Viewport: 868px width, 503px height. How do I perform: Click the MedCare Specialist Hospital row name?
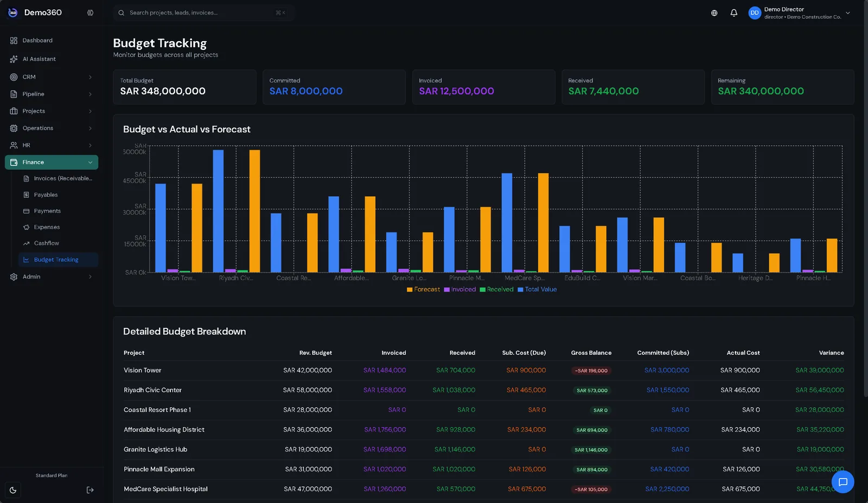click(x=165, y=489)
